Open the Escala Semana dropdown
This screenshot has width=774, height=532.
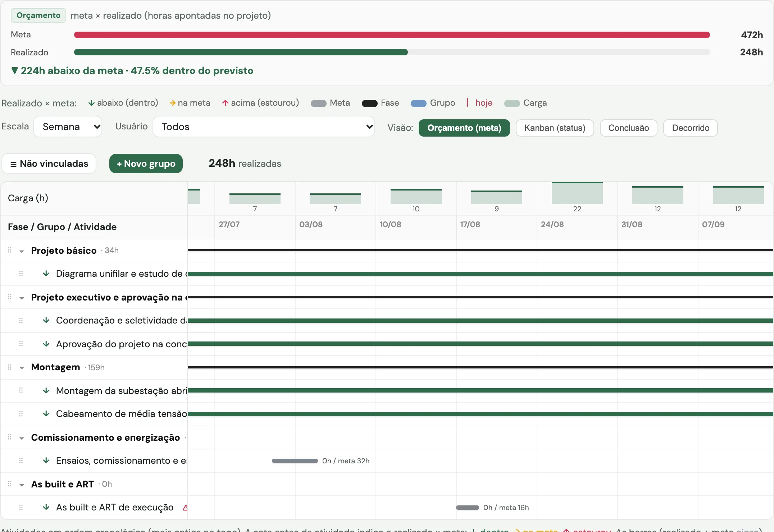68,127
